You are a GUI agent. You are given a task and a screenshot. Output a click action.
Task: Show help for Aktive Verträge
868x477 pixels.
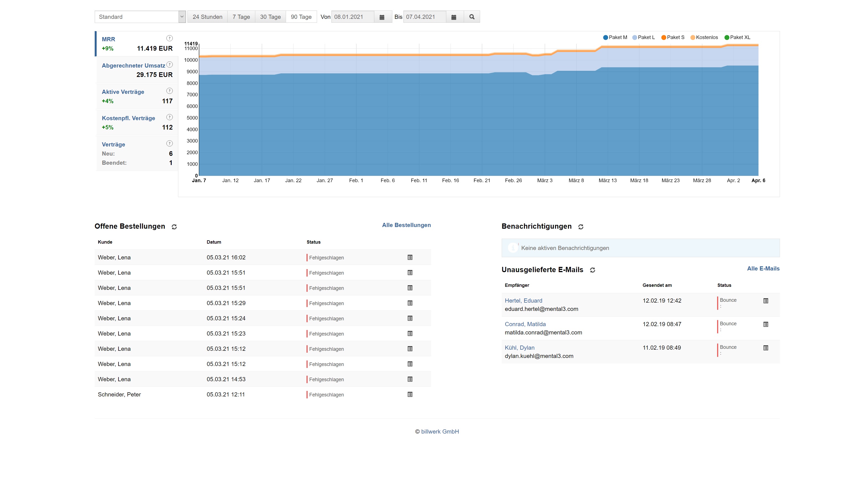169,91
